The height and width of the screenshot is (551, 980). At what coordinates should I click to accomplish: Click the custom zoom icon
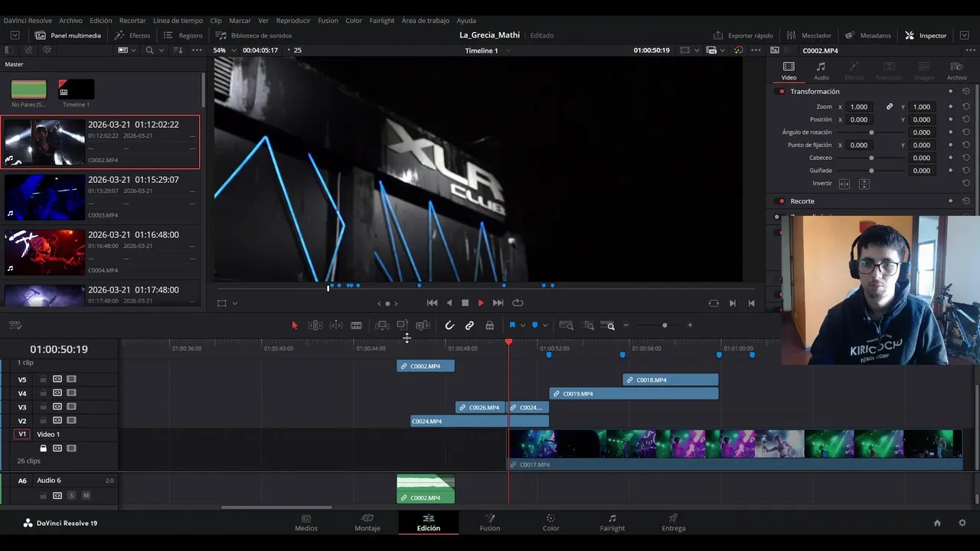609,325
